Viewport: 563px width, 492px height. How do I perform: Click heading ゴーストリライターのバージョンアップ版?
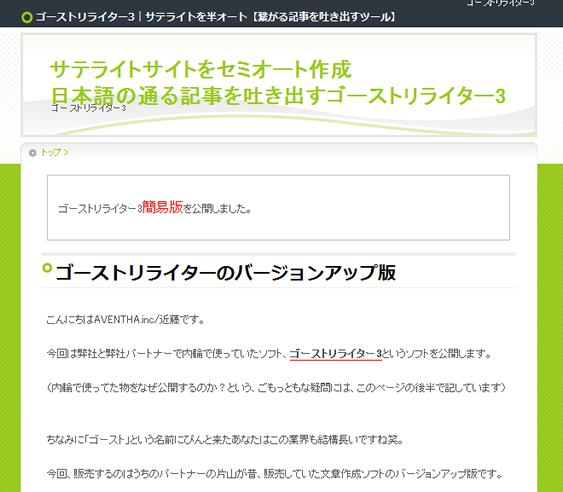coord(226,273)
